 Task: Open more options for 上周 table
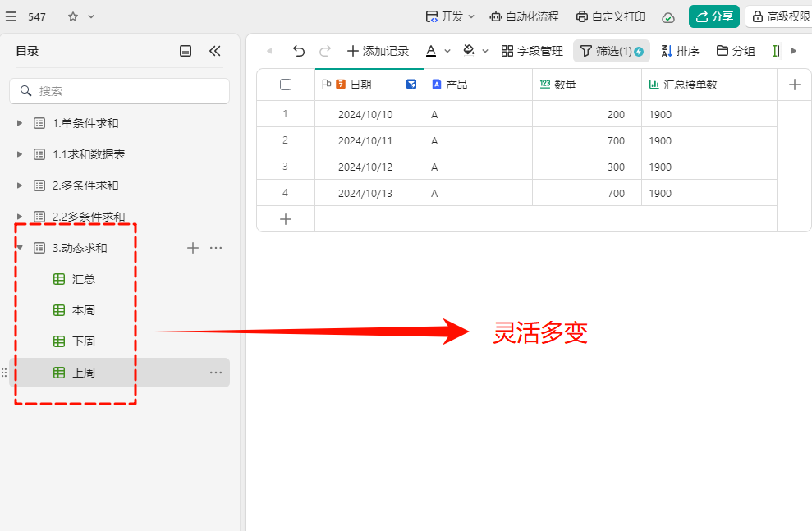coord(216,373)
